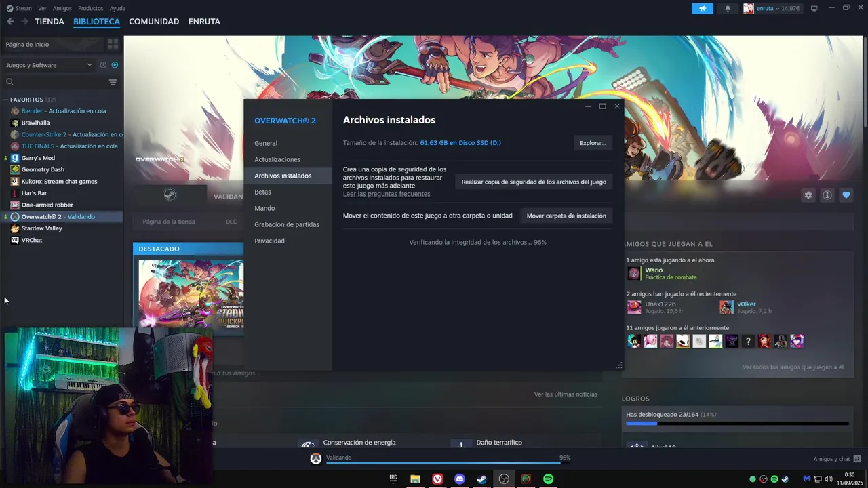
Task: Sort library by recent activity clock icon
Action: 103,65
